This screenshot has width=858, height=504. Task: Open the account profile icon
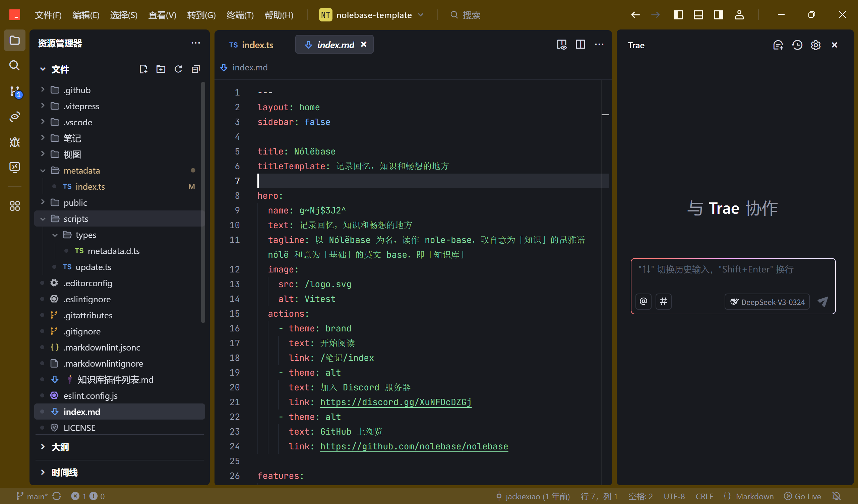click(739, 15)
